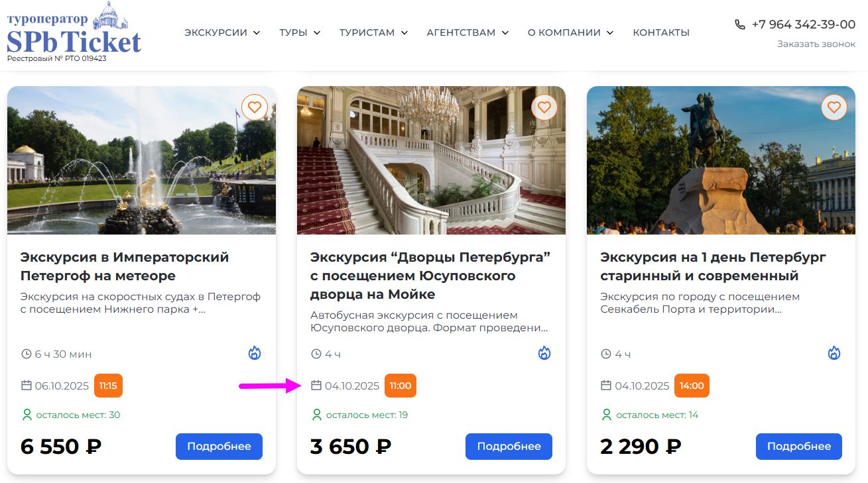Open the Yusupov Palace staircase photo
Screen dimensions: 868x483
[431, 160]
